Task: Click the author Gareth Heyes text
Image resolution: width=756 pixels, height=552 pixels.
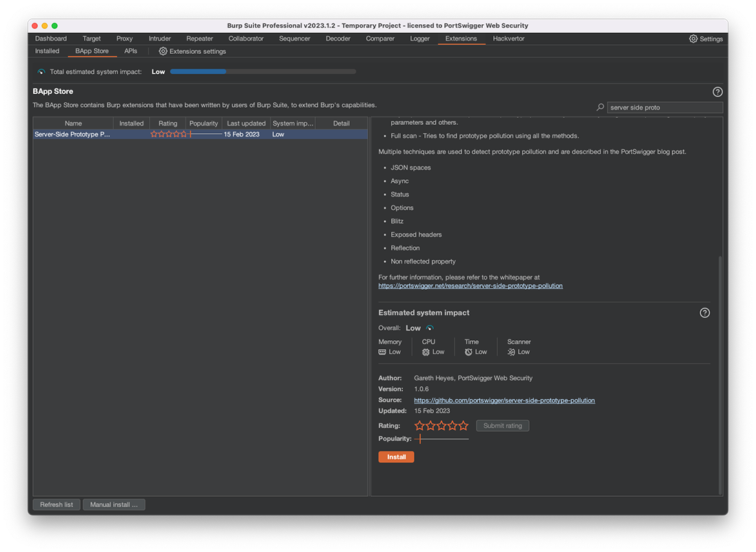Action: pyautogui.click(x=473, y=378)
